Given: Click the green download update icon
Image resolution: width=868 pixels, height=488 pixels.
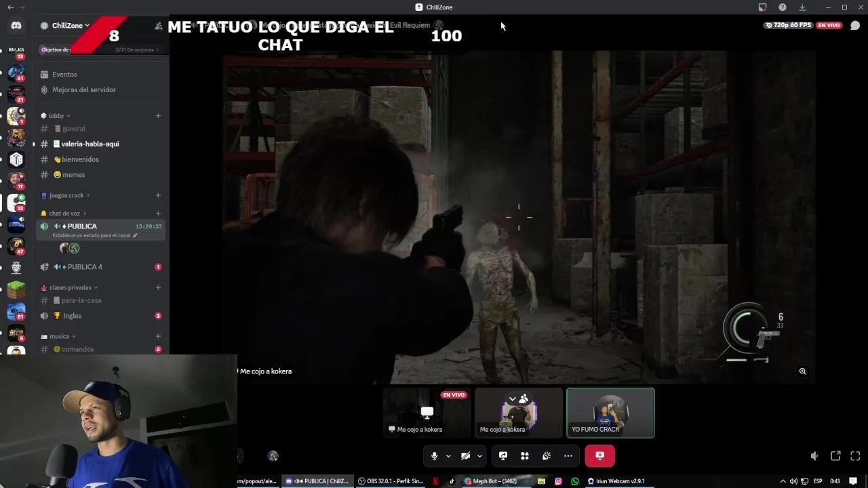Looking at the screenshot, I should 802,7.
